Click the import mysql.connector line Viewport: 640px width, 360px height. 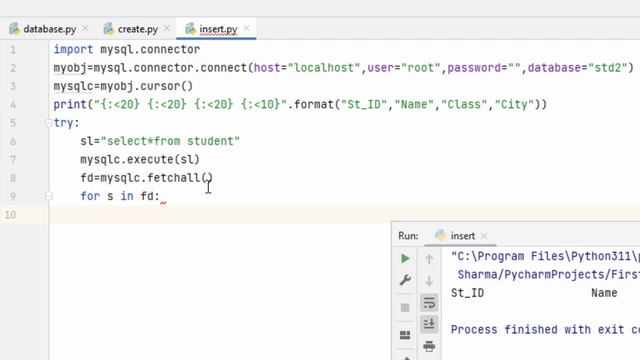[127, 50]
